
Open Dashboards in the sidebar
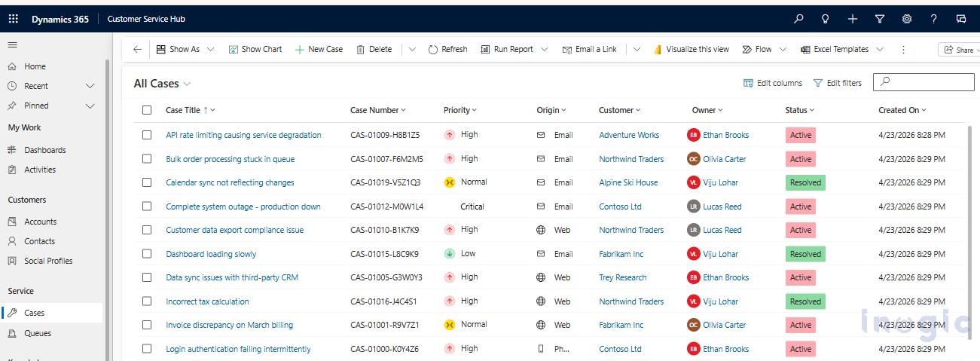[44, 150]
